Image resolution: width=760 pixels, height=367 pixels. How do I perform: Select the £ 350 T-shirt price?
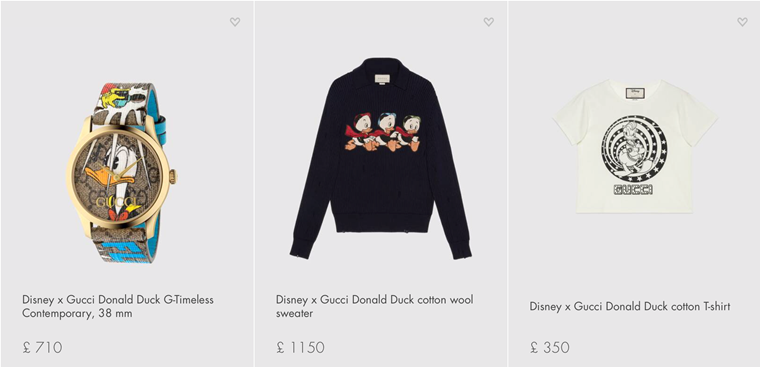pos(550,347)
